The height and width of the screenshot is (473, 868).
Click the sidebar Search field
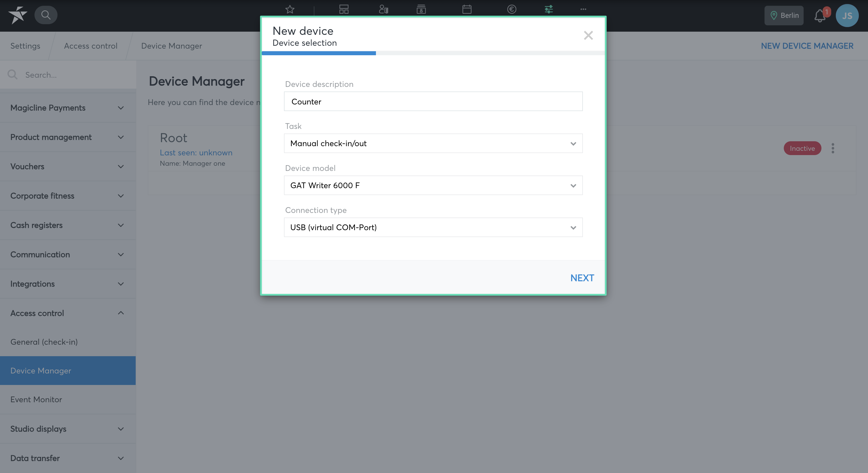click(x=68, y=75)
